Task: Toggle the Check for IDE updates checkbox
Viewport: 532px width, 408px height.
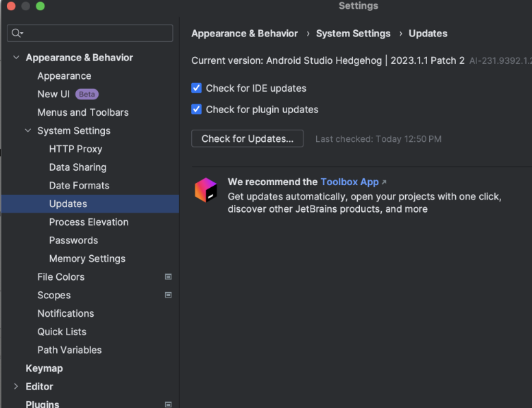Action: [197, 88]
